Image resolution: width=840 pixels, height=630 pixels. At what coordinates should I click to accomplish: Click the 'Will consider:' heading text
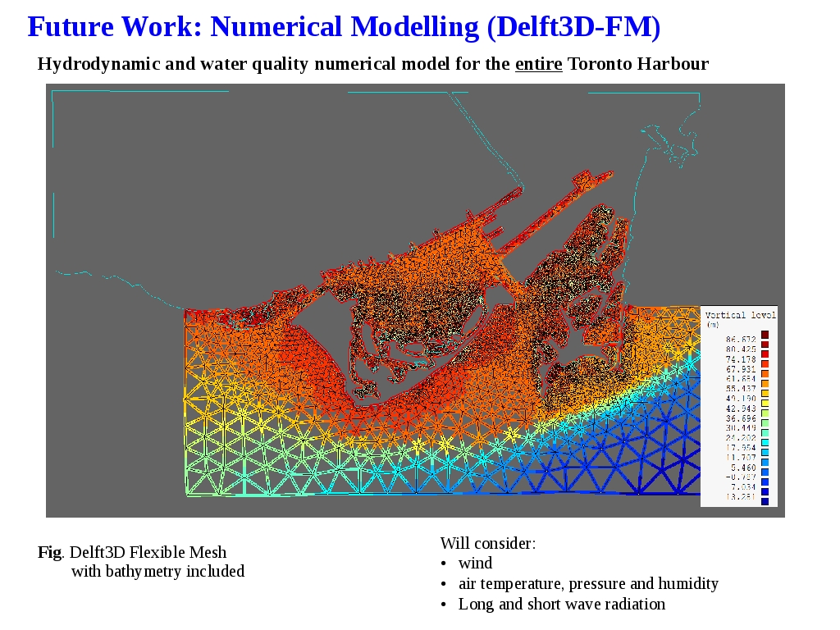487,543
